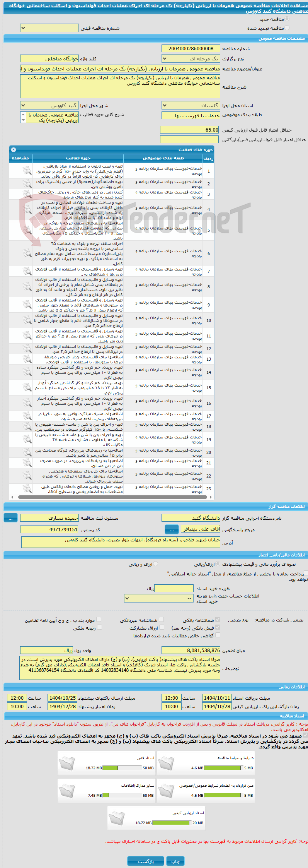
Task: Click the شرایط و ضوابط storage progress bar
Action: tap(223, 768)
